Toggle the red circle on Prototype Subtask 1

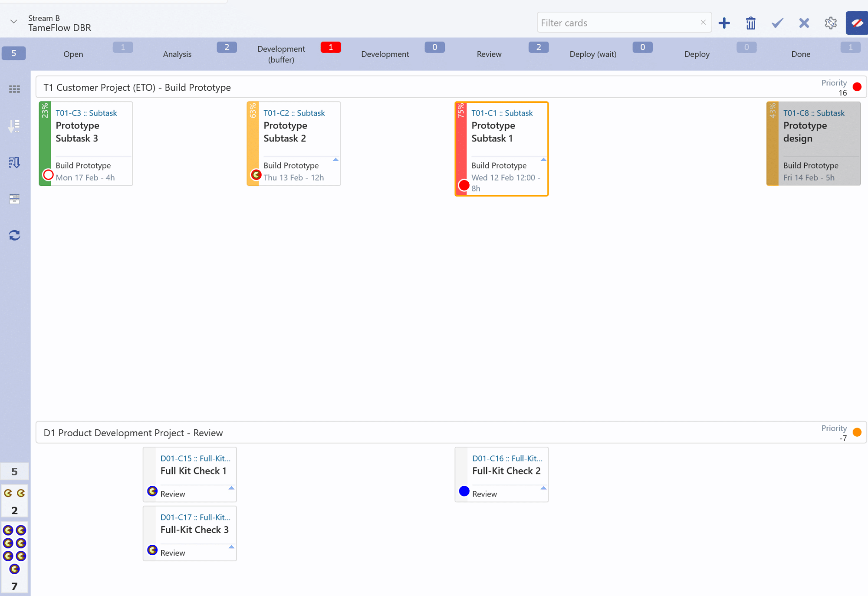tap(464, 185)
